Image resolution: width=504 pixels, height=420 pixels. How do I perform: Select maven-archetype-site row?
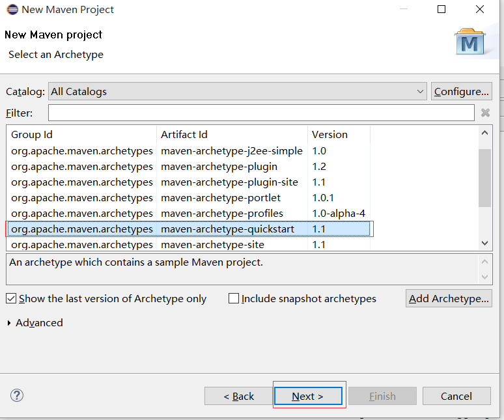(x=188, y=245)
